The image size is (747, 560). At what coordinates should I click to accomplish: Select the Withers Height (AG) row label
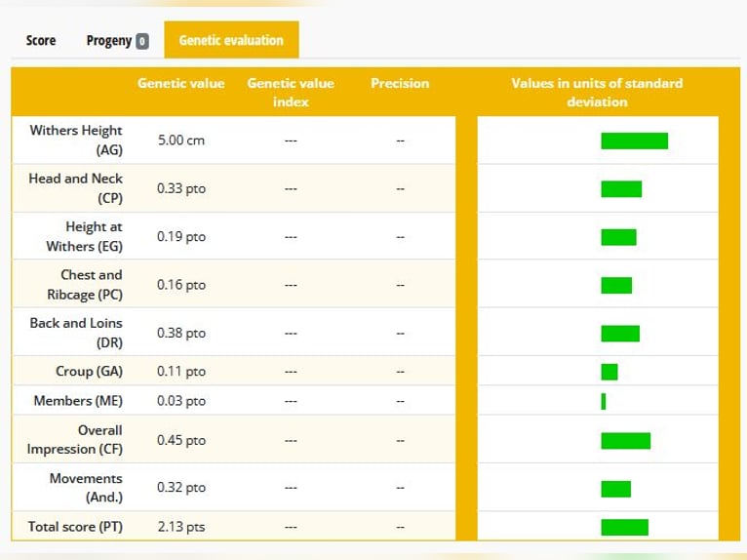[76, 140]
